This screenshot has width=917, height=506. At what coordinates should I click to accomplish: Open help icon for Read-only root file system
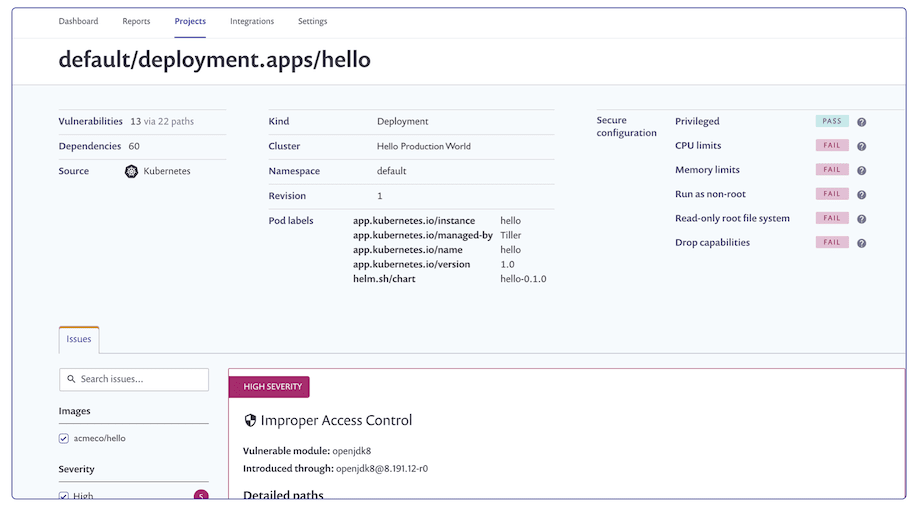861,219
